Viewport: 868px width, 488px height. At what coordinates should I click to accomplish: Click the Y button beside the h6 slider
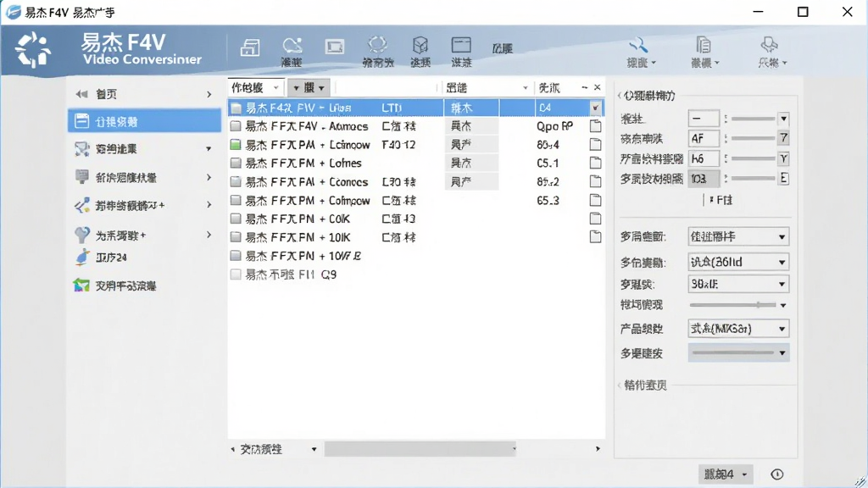click(784, 158)
